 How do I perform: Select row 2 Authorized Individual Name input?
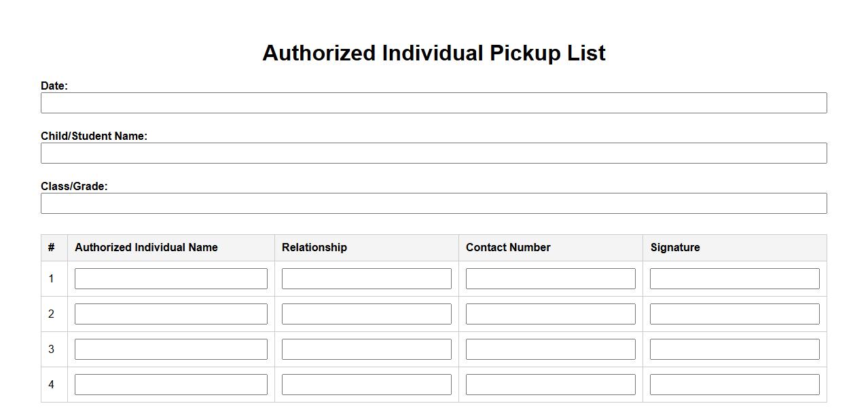coord(171,314)
